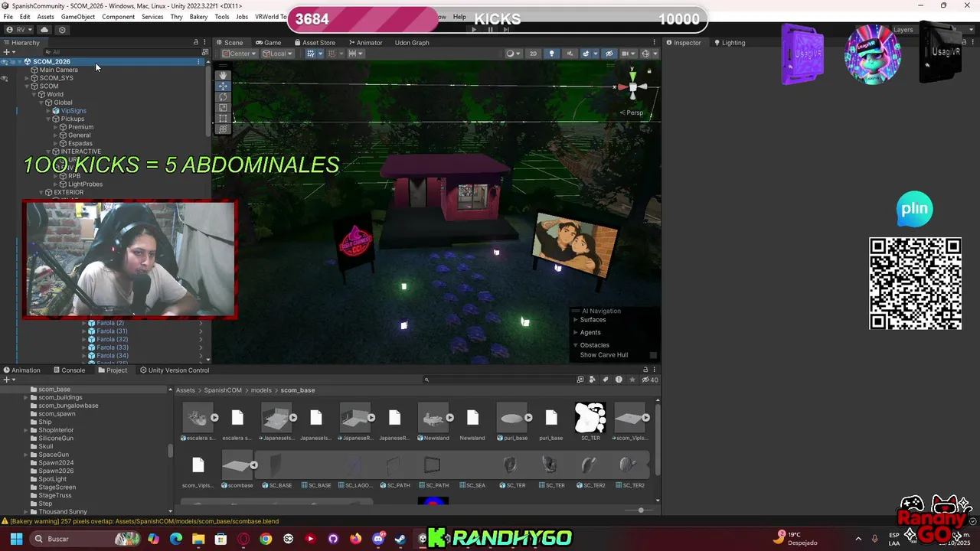
Task: Toggle scene effects (skybox, fog)
Action: (586, 54)
